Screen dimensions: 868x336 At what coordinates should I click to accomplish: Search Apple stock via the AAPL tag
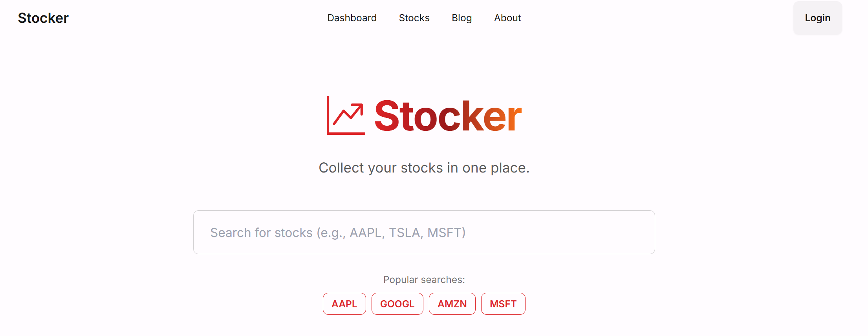tap(344, 304)
